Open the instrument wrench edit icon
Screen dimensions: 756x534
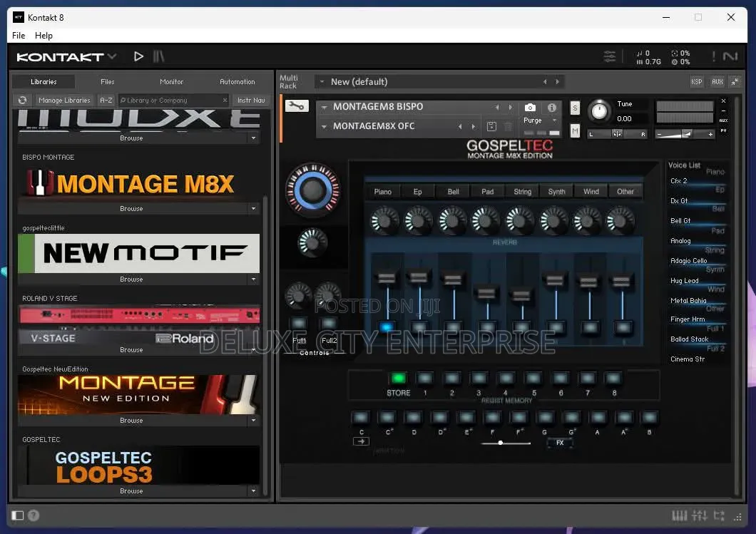[x=297, y=106]
